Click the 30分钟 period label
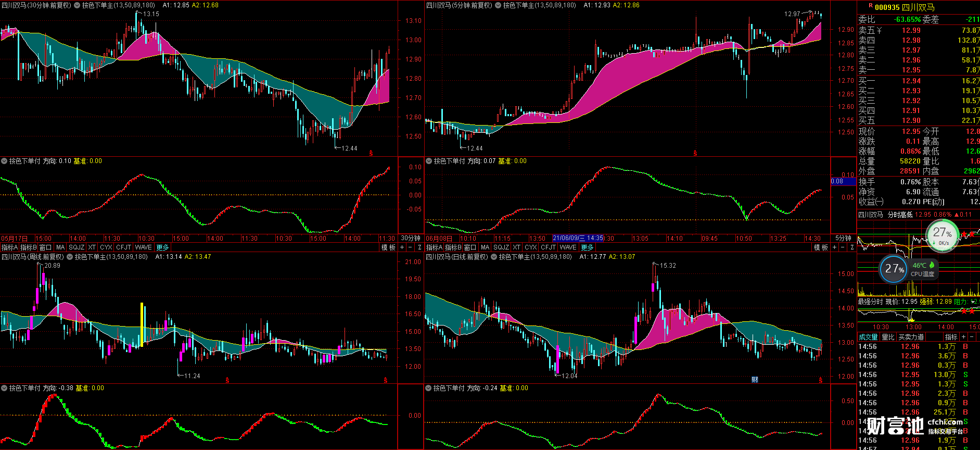 click(411, 238)
